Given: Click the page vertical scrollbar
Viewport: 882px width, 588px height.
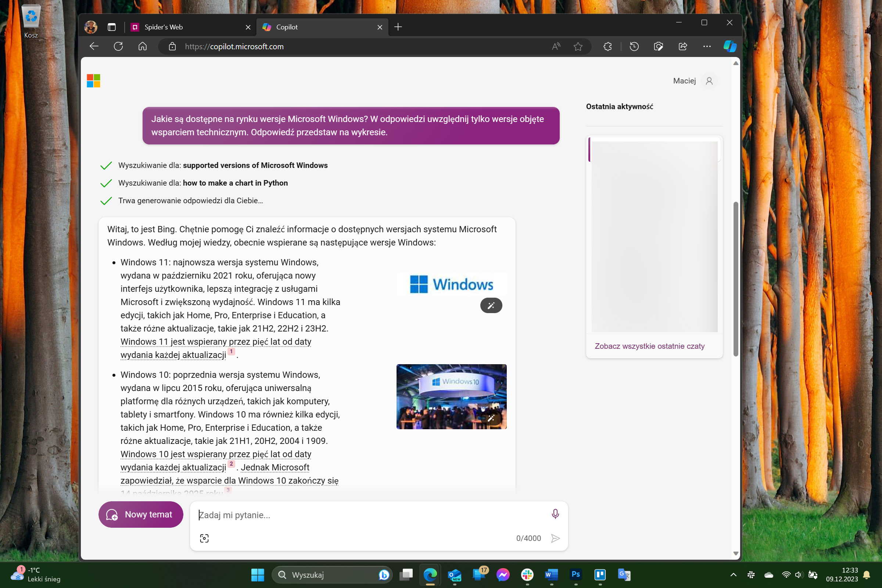Looking at the screenshot, I should [736, 279].
